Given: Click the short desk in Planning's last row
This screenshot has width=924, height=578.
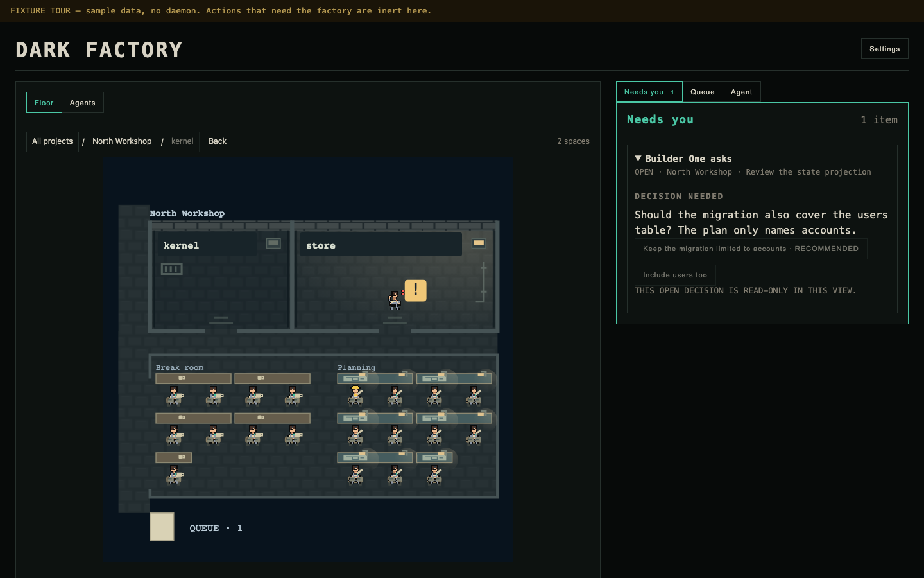Looking at the screenshot, I should (434, 457).
